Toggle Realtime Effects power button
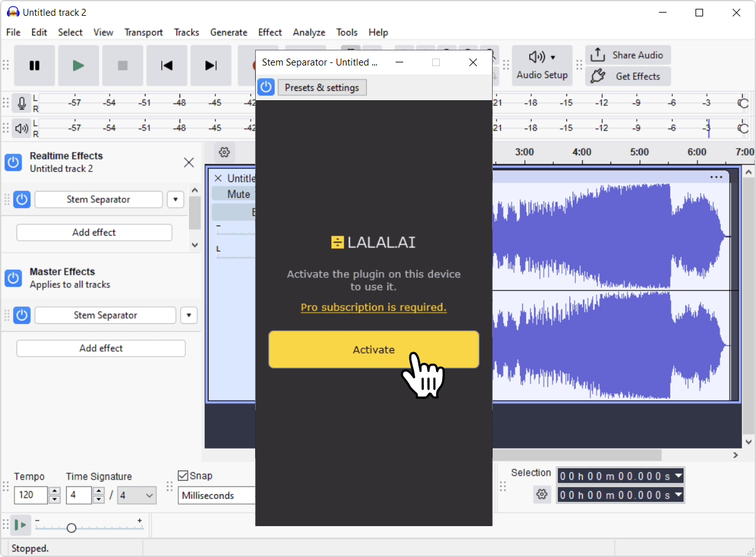The height and width of the screenshot is (557, 756). tap(14, 162)
